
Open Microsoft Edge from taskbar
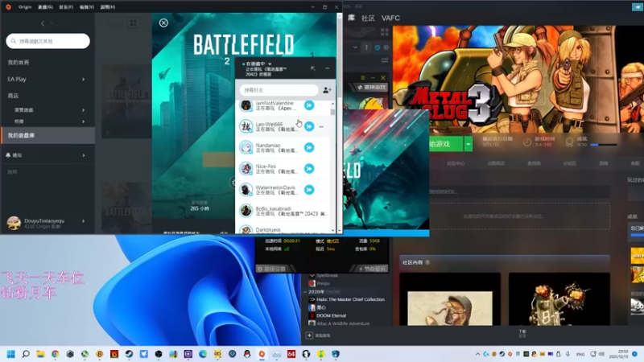tap(203, 354)
